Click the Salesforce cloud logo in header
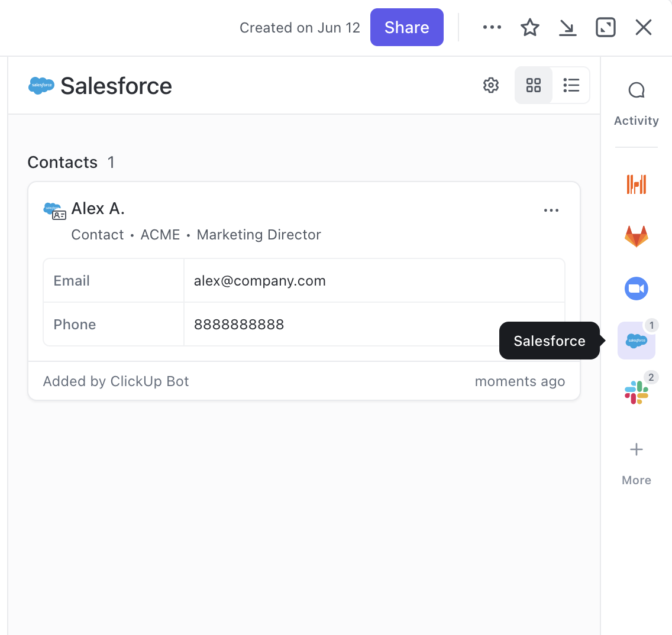The width and height of the screenshot is (672, 635). pyautogui.click(x=41, y=86)
